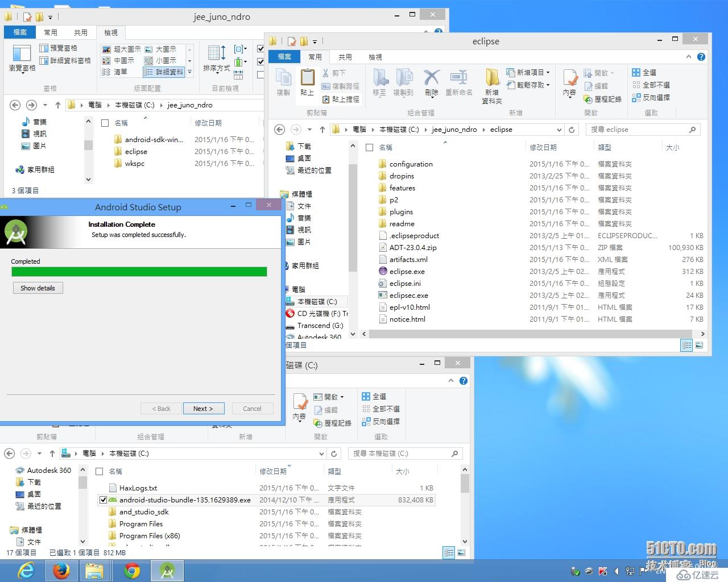This screenshot has width=728, height=582.
Task: Open the help icon in eclipse window
Action: (701, 57)
